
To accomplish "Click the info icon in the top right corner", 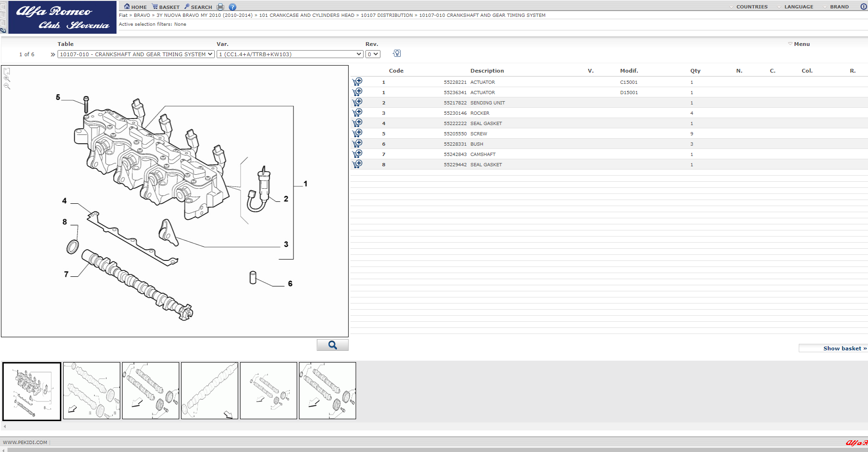I will [x=863, y=7].
